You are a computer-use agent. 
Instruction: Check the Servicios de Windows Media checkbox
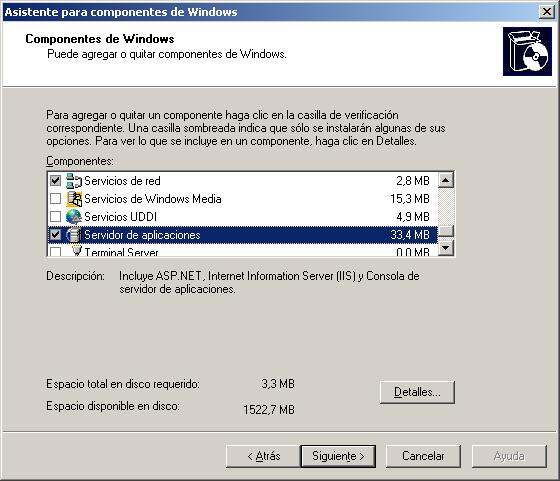[55, 199]
